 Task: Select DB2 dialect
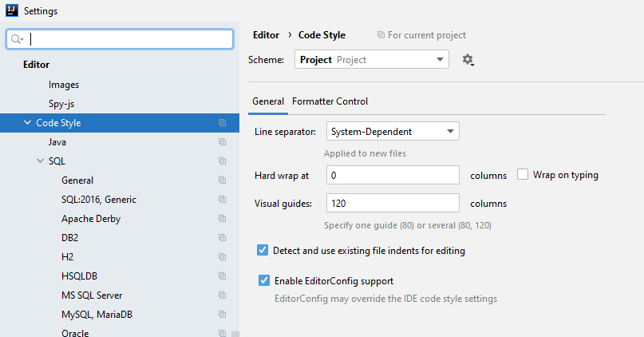[x=69, y=237]
